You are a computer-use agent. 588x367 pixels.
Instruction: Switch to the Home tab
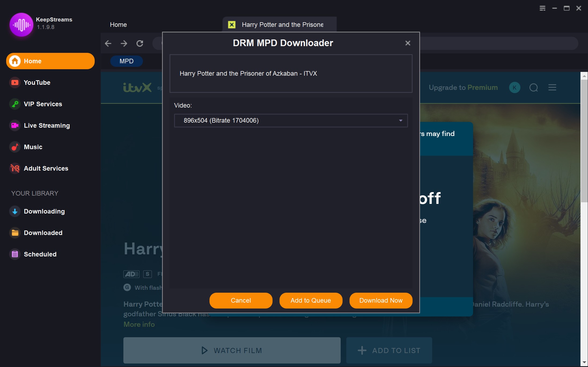[118, 25]
